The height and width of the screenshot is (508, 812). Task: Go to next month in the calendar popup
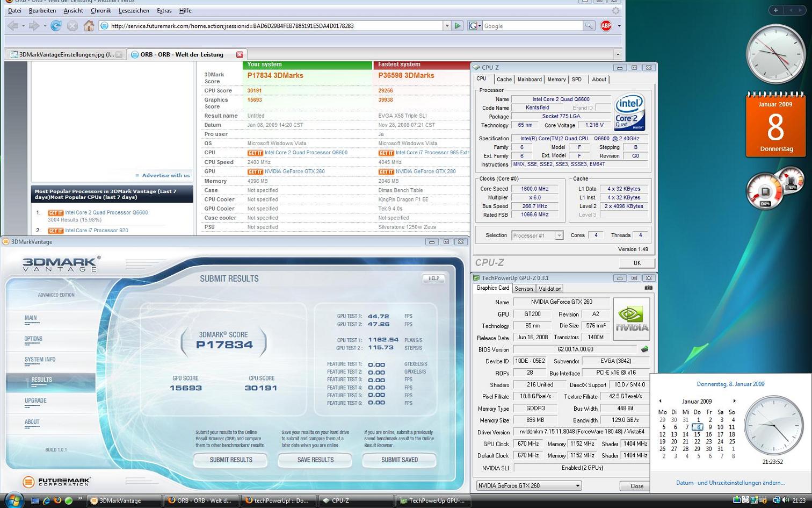[x=734, y=401]
